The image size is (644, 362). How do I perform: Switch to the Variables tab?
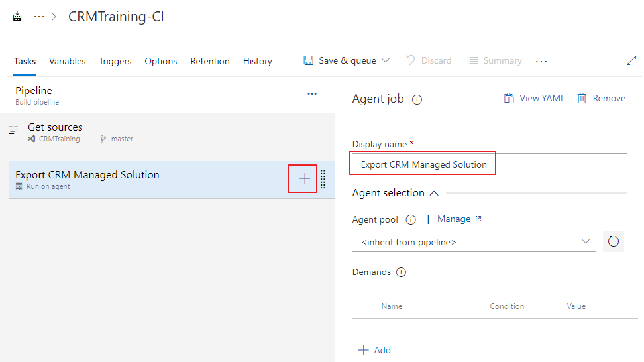pos(67,61)
